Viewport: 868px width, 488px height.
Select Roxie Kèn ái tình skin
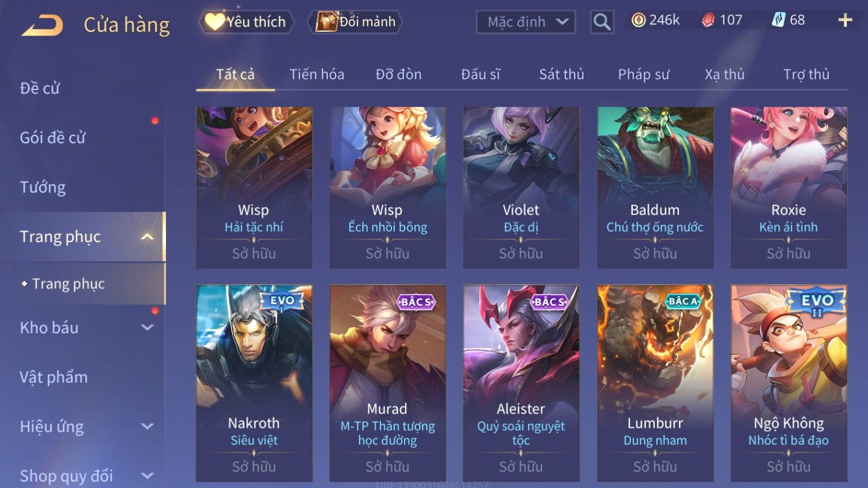coord(788,187)
